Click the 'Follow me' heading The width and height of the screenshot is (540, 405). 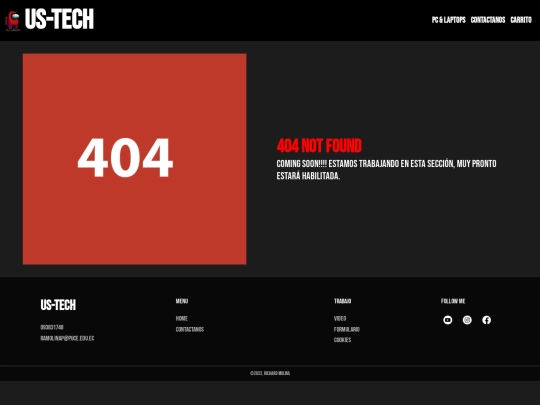pyautogui.click(x=453, y=301)
